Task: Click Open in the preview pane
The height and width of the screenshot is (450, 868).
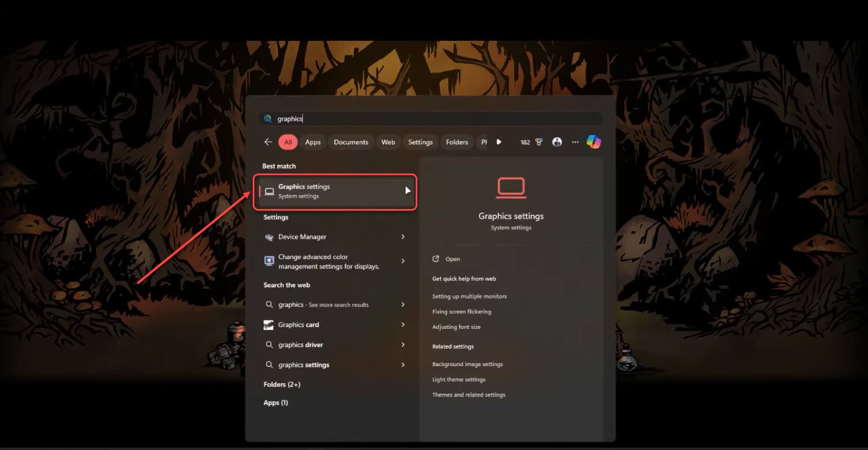Action: [x=447, y=259]
